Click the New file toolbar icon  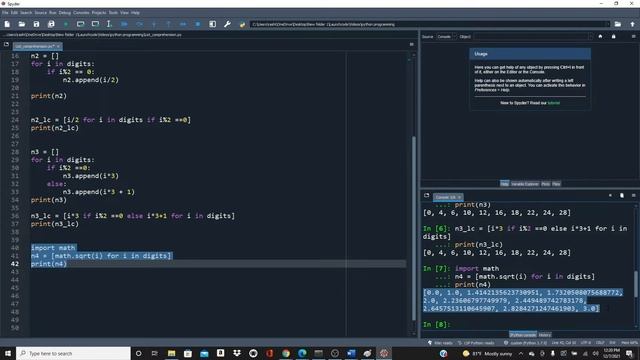coord(7,24)
